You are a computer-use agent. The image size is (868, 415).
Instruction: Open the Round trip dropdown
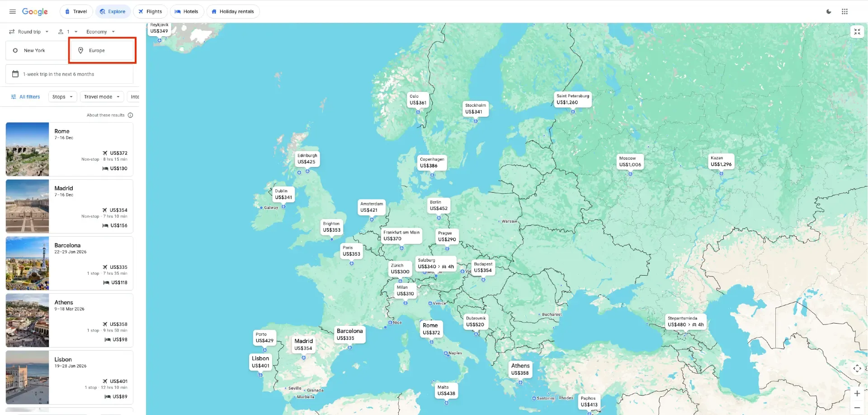[29, 31]
